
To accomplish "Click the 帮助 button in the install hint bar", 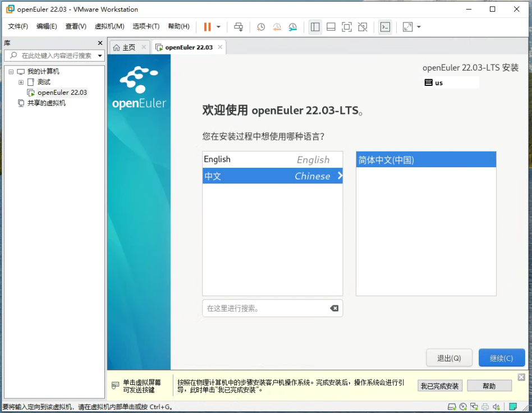I will coord(489,386).
